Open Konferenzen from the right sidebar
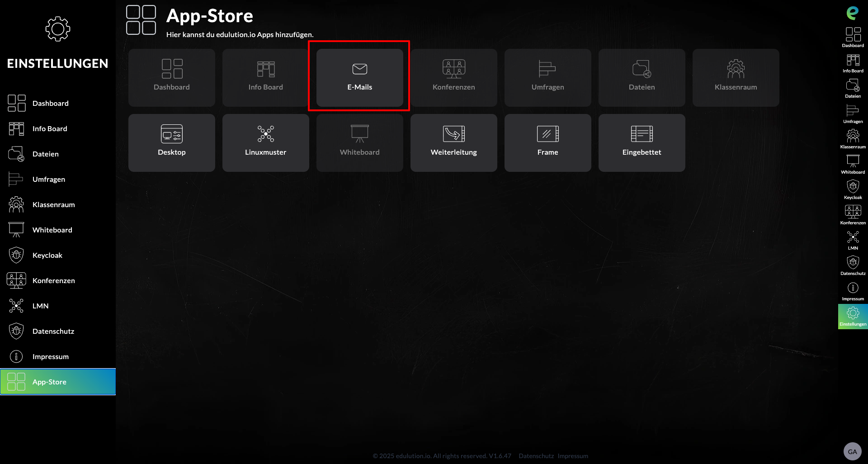This screenshot has width=868, height=464. 853,214
